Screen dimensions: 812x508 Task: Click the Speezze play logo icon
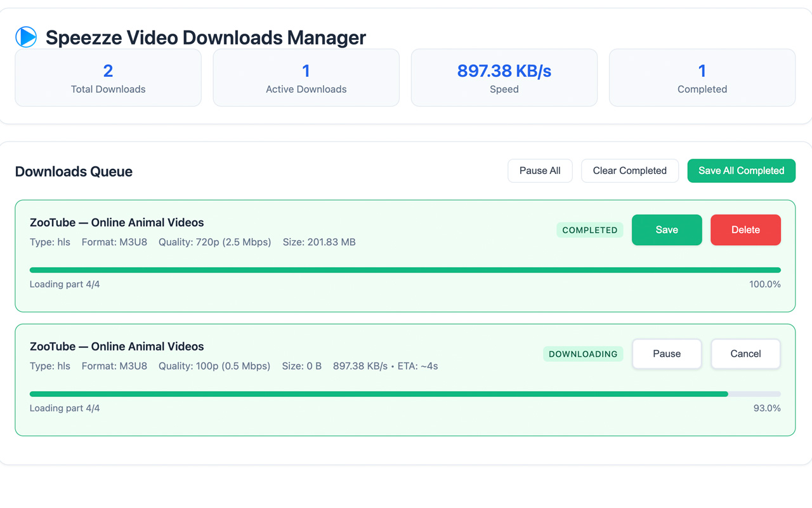26,37
